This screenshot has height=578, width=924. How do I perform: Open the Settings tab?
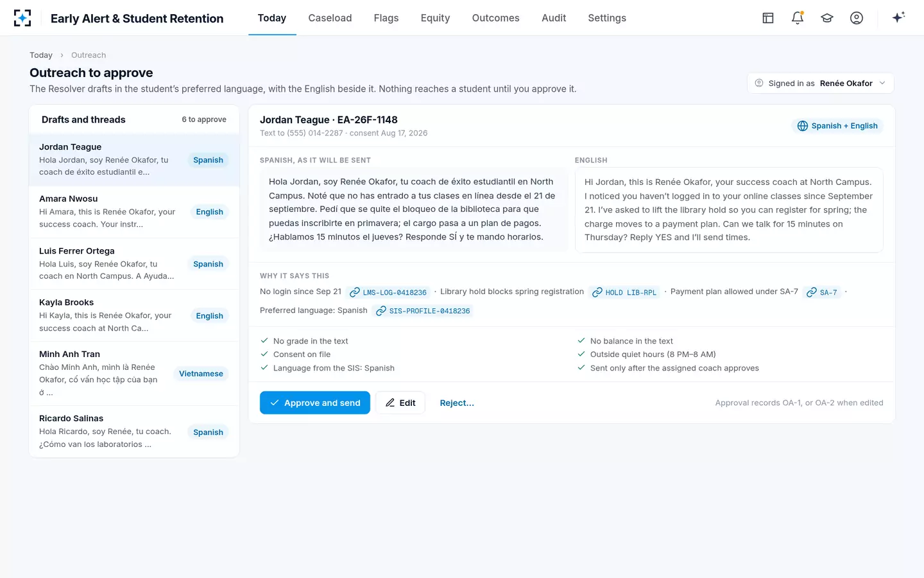point(607,18)
